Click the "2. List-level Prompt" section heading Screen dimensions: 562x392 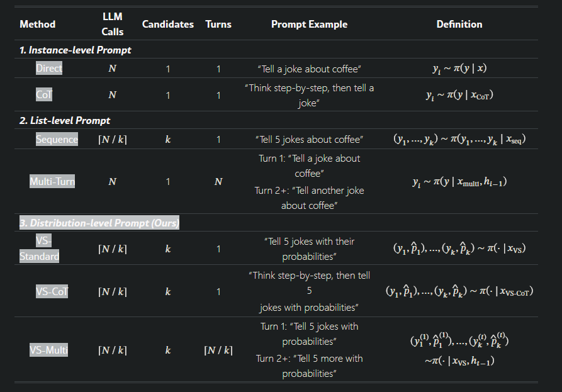coord(65,120)
